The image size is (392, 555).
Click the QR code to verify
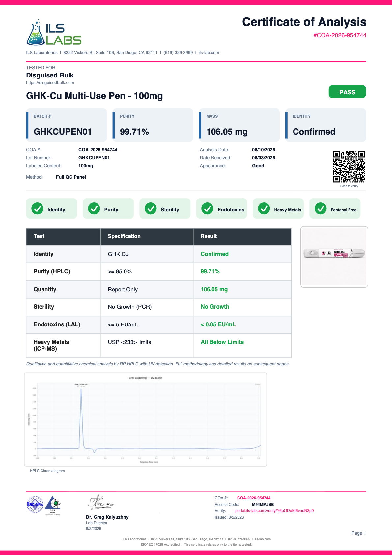tap(349, 167)
